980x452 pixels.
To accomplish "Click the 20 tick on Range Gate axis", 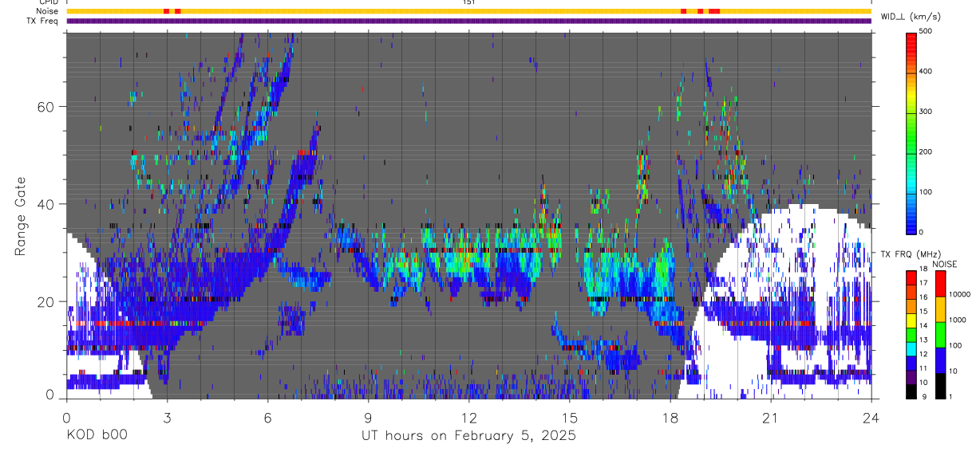I will [46, 302].
